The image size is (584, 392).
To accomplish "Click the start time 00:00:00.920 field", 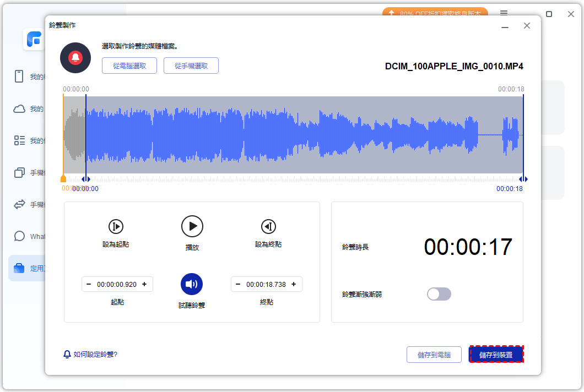I will [x=117, y=284].
